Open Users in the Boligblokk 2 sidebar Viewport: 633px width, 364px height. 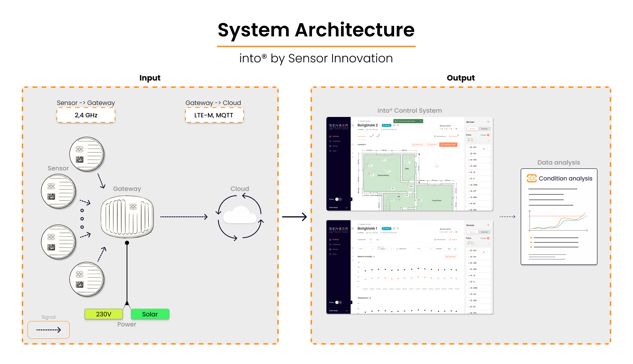(333, 151)
